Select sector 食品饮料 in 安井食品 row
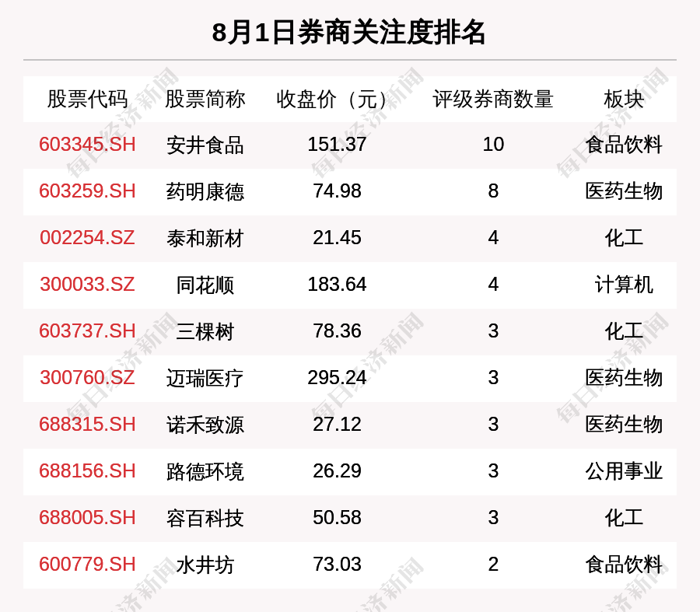The image size is (700, 612). point(624,145)
